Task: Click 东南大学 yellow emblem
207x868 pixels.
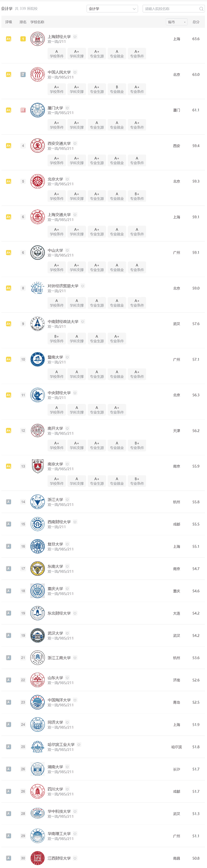Action: (x=38, y=569)
